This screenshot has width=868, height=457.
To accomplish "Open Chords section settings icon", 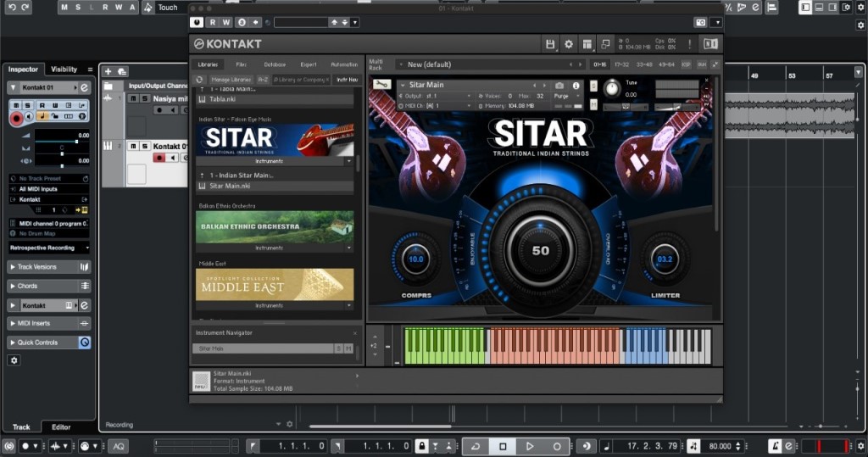I will coord(85,286).
